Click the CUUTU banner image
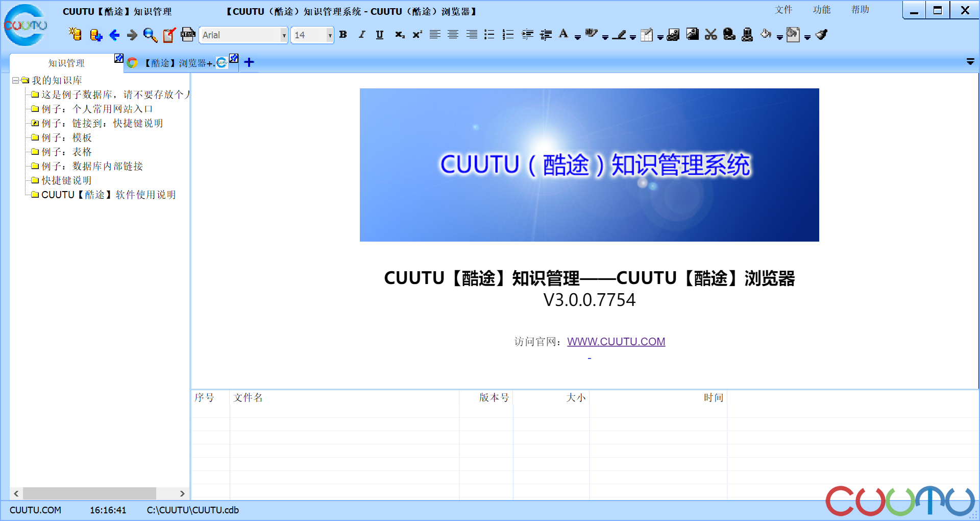Image resolution: width=980 pixels, height=521 pixels. 589,165
